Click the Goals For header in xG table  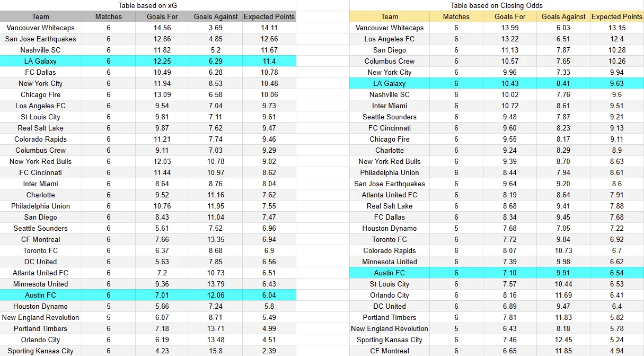[x=162, y=16]
